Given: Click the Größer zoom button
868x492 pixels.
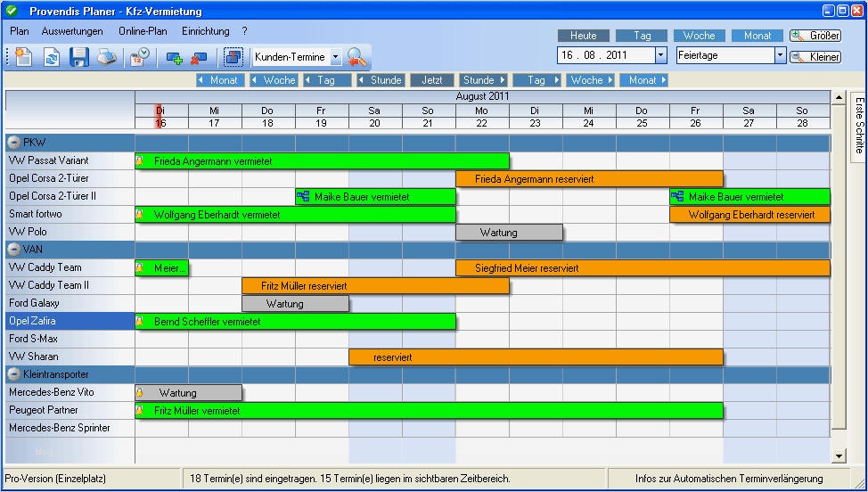Looking at the screenshot, I should click(x=815, y=36).
